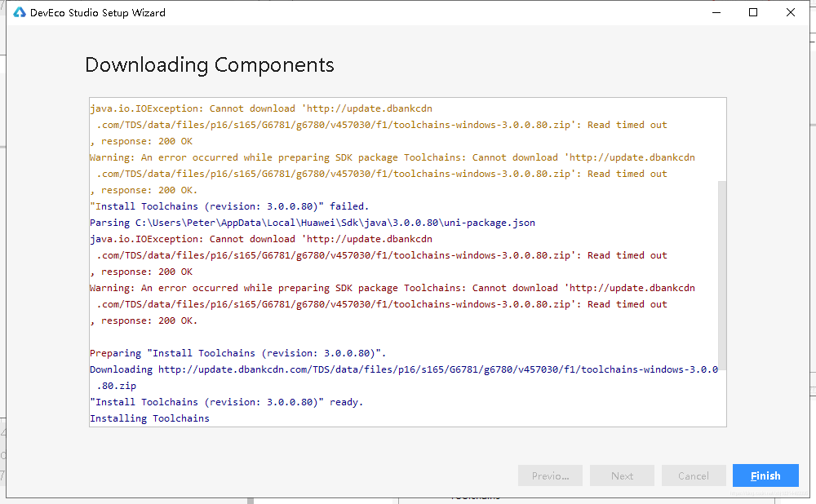Viewport: 816px width, 504px height.
Task: Click the 'Downloading http://update.dbankcdn.com' line
Action: click(x=404, y=369)
